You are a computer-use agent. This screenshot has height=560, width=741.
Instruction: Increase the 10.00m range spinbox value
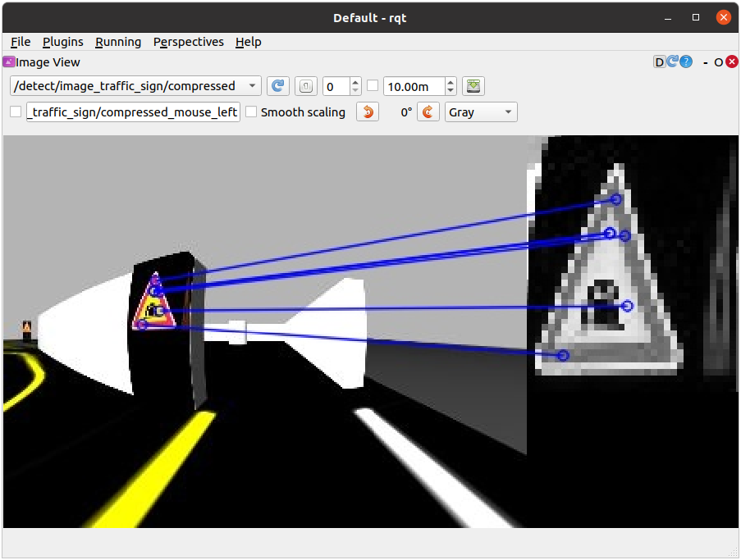point(451,82)
